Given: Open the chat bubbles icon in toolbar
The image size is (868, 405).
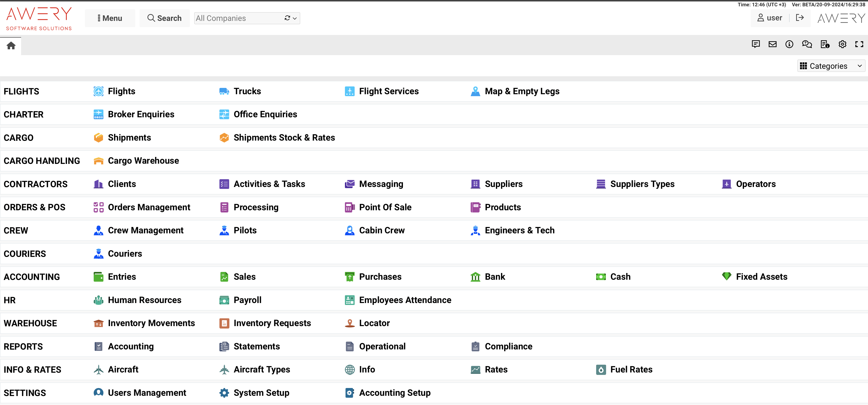Looking at the screenshot, I should point(807,44).
